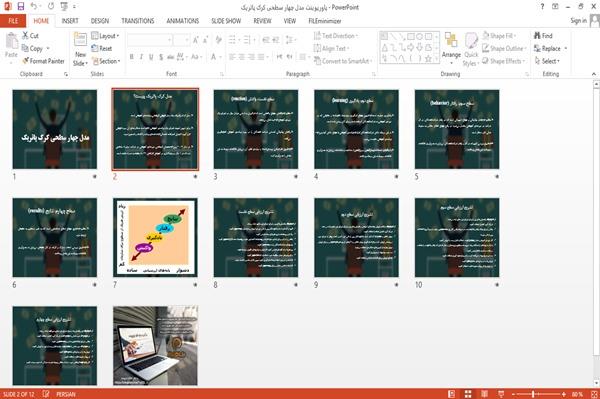The image size is (600, 399).
Task: Open Shape Effects dropdown
Action: (x=504, y=61)
